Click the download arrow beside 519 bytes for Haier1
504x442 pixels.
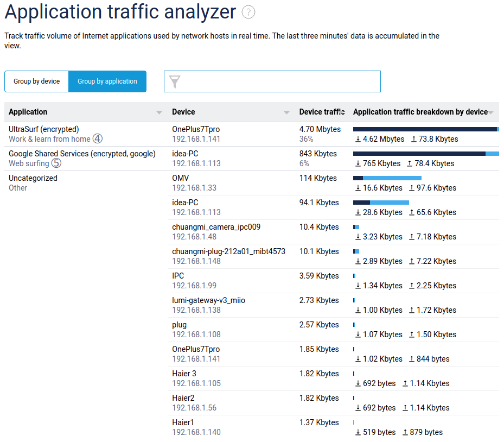click(359, 432)
